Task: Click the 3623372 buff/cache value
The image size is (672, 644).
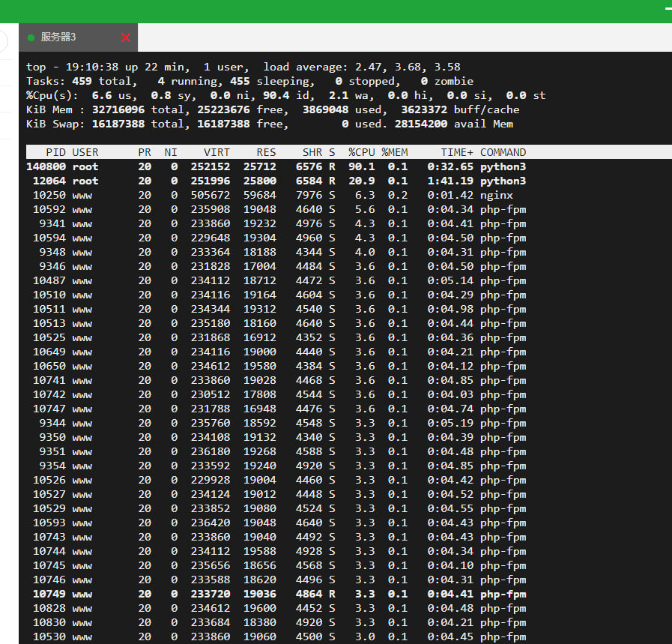Action: click(424, 109)
